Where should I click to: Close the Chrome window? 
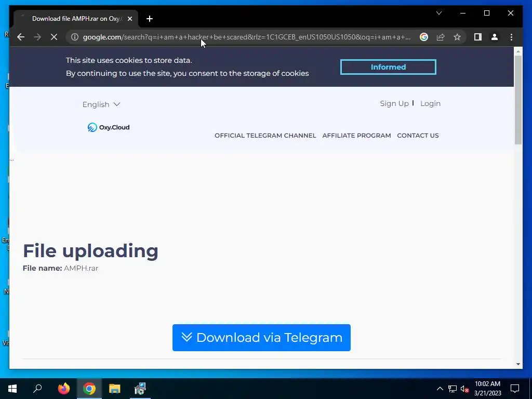tap(510, 13)
